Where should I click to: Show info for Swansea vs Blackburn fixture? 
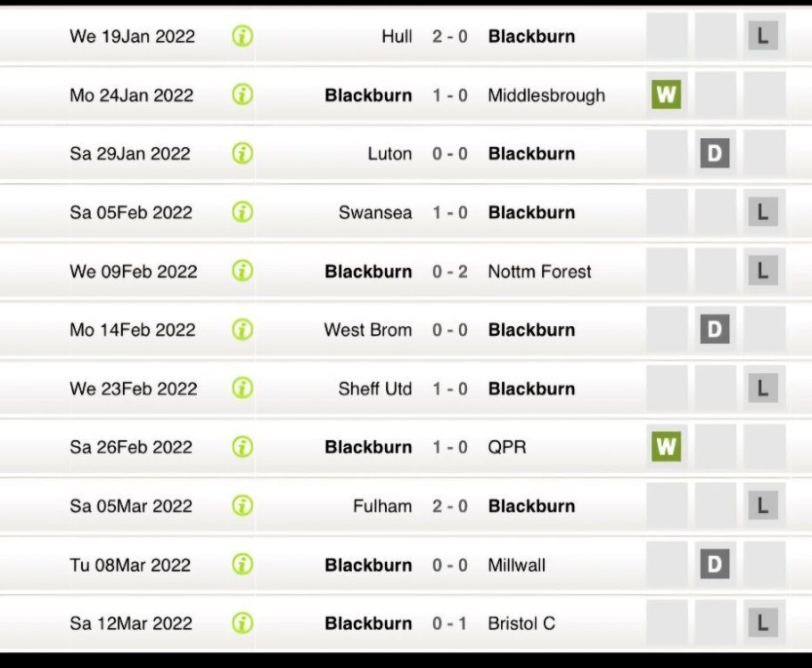(242, 212)
